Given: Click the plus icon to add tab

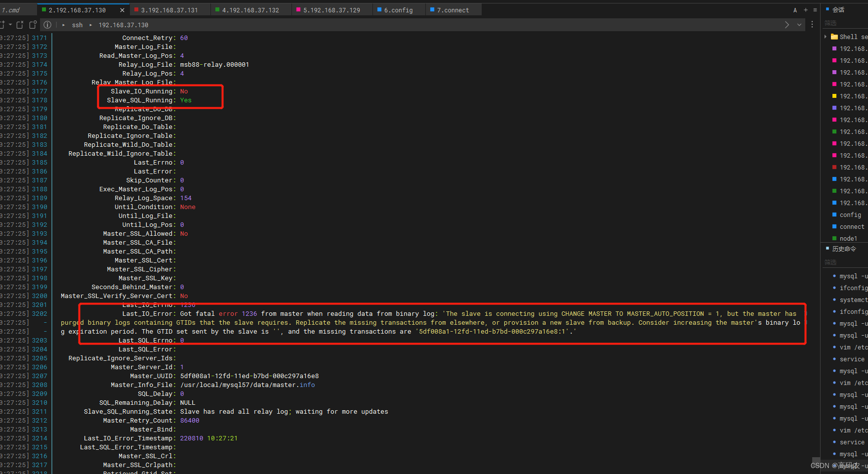Looking at the screenshot, I should click(x=805, y=10).
